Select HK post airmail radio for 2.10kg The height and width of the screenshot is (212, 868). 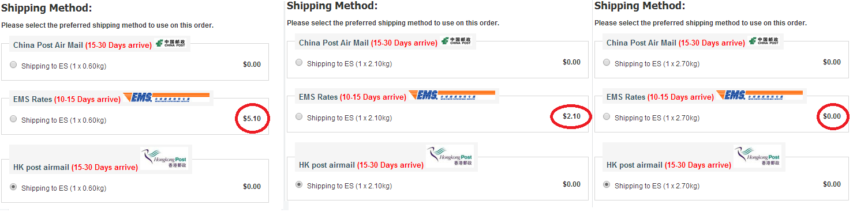299,184
